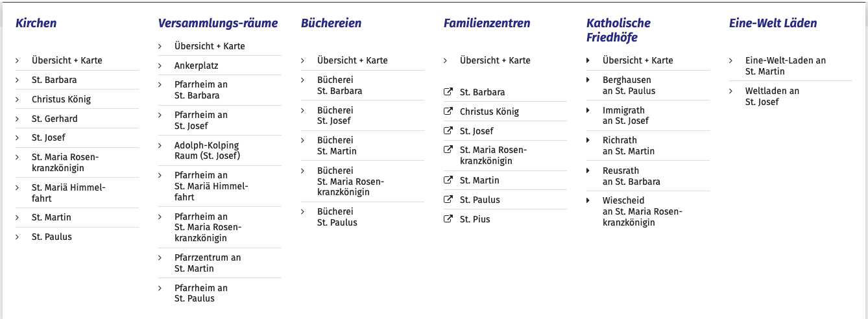The image size is (868, 319).
Task: Visit Weltladen an St. Josef
Action: (x=772, y=97)
